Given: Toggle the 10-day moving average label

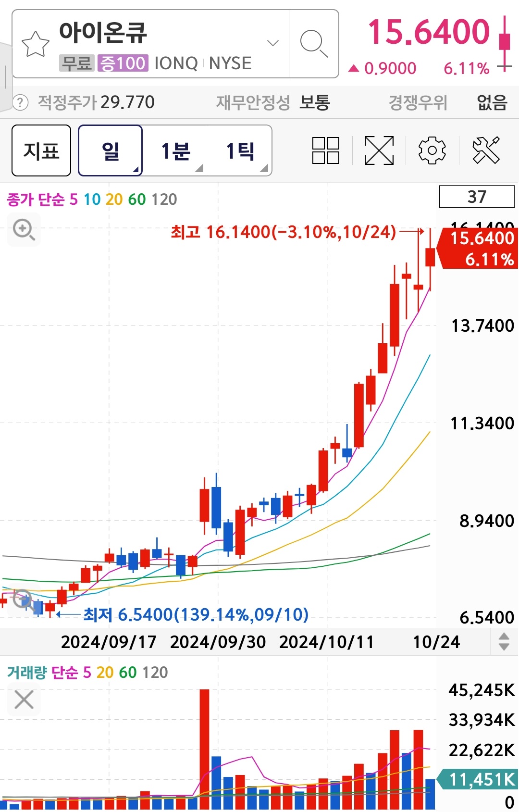Looking at the screenshot, I should (x=92, y=199).
